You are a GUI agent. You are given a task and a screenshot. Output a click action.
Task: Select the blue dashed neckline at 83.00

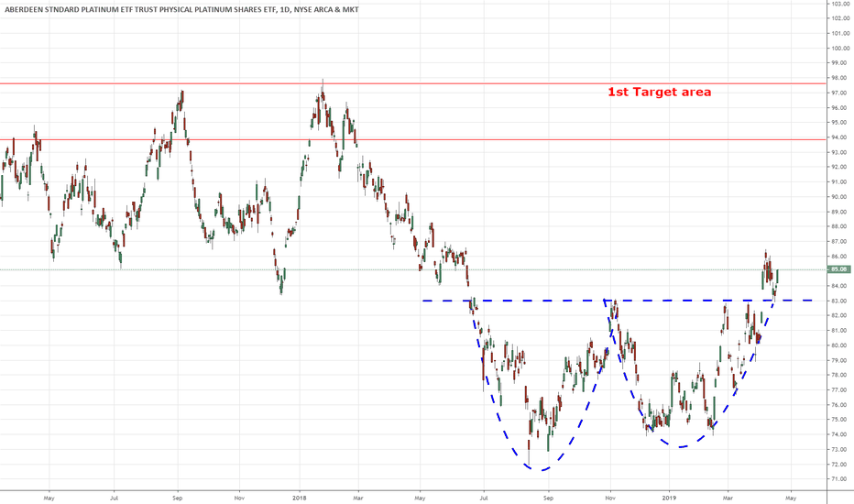point(617,301)
